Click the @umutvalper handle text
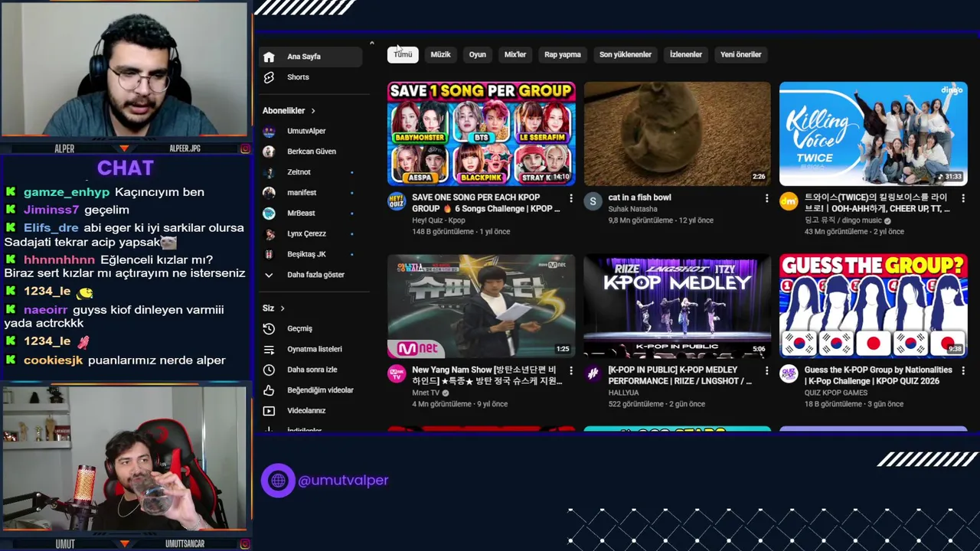The height and width of the screenshot is (551, 980). point(343,481)
